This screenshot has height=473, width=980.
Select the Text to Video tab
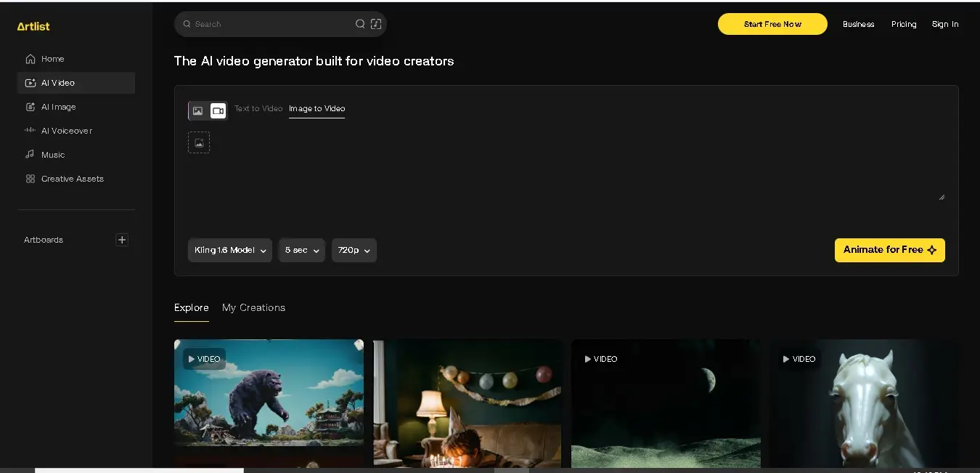click(x=258, y=108)
